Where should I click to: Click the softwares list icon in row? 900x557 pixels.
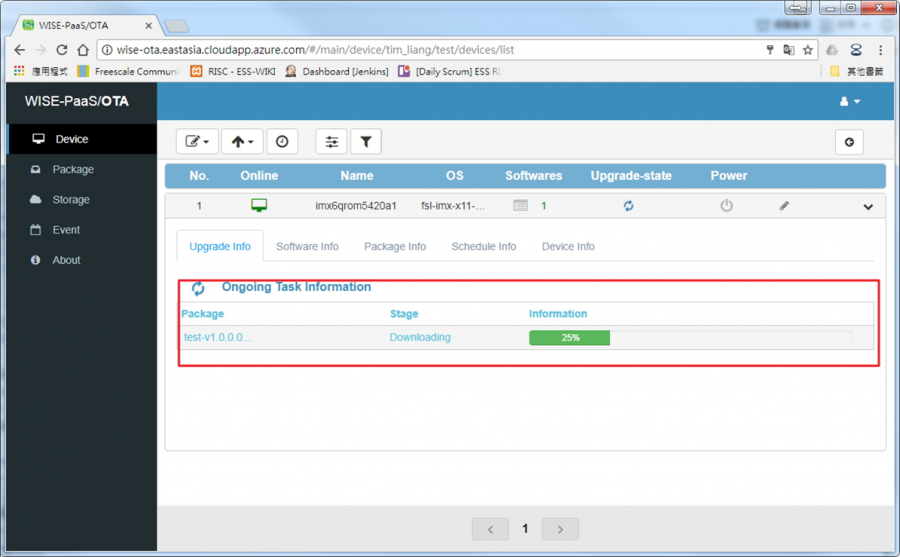click(520, 206)
